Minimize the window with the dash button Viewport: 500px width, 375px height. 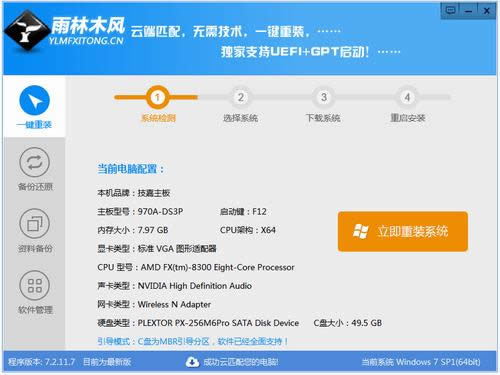click(469, 11)
